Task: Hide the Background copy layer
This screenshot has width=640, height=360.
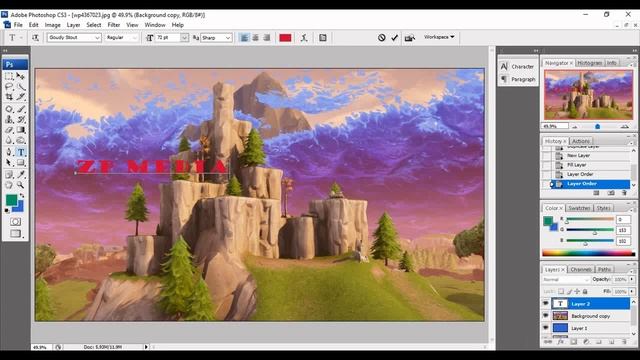Action: pyautogui.click(x=546, y=316)
